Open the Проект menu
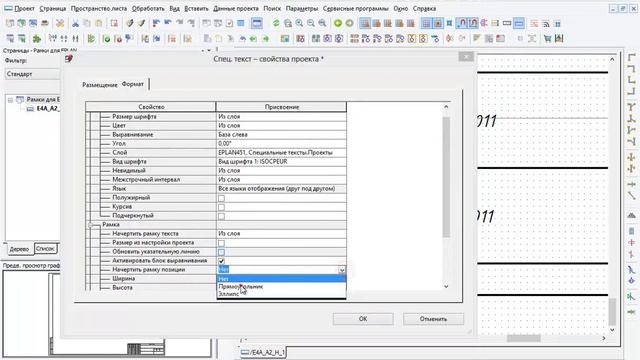This screenshot has height=360, width=640. click(x=24, y=8)
